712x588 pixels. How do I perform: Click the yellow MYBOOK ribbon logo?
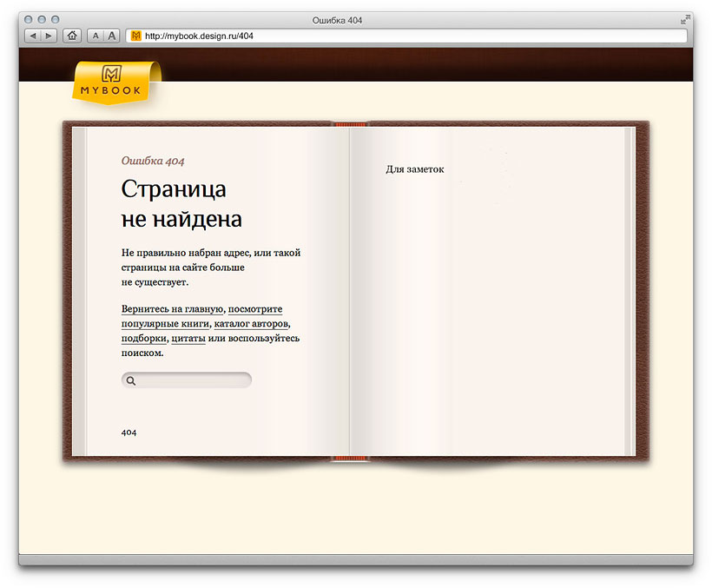point(112,83)
